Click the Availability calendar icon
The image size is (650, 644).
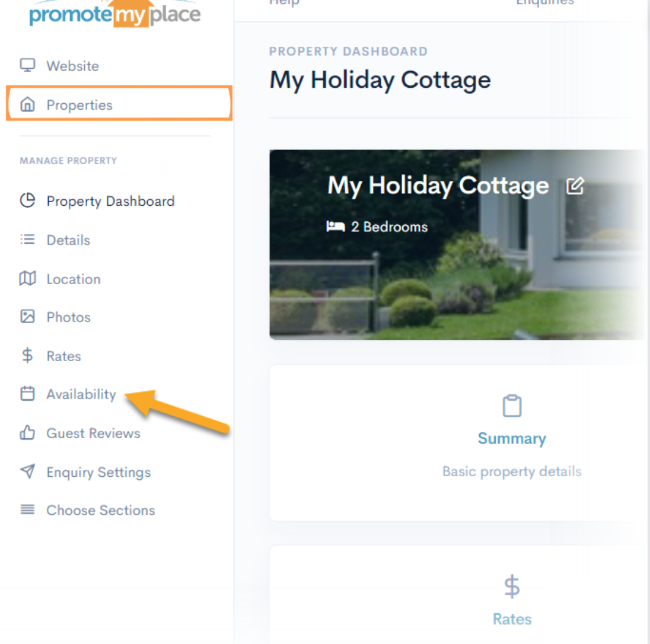tap(27, 394)
